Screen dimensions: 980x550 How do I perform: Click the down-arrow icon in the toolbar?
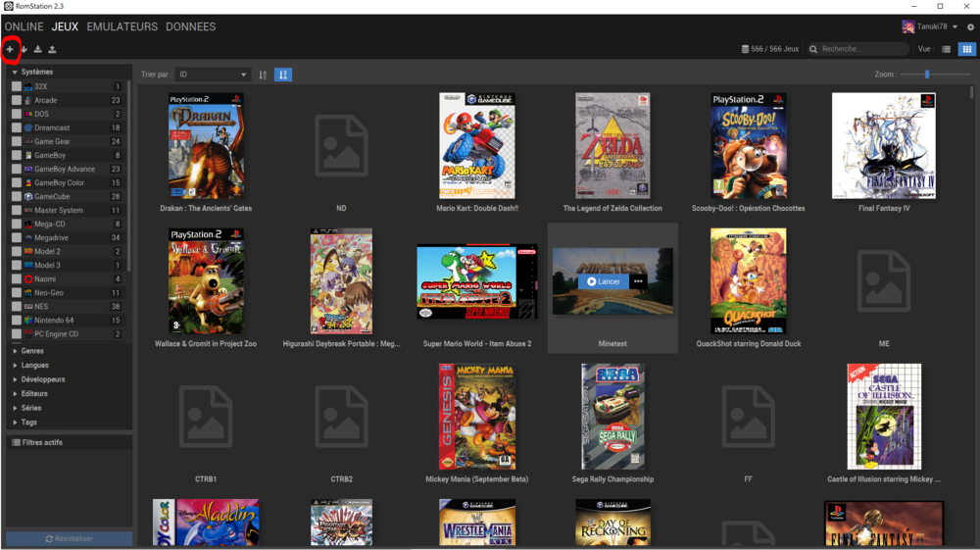click(24, 49)
